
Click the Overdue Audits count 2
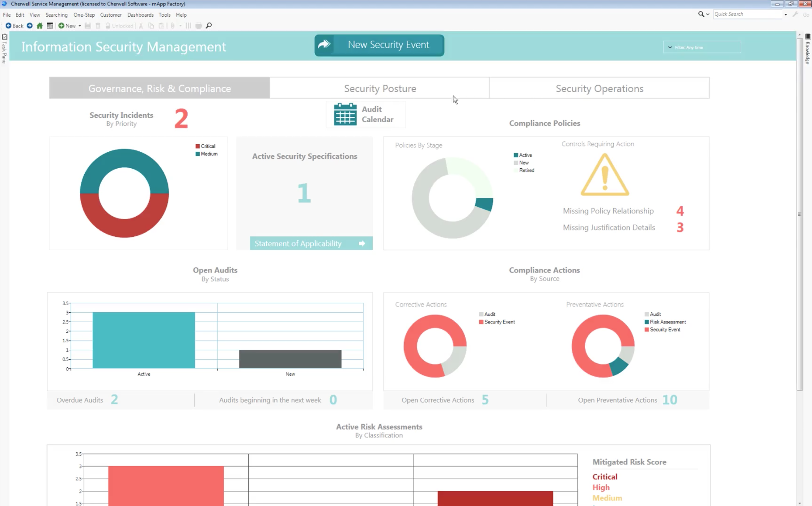tap(114, 399)
